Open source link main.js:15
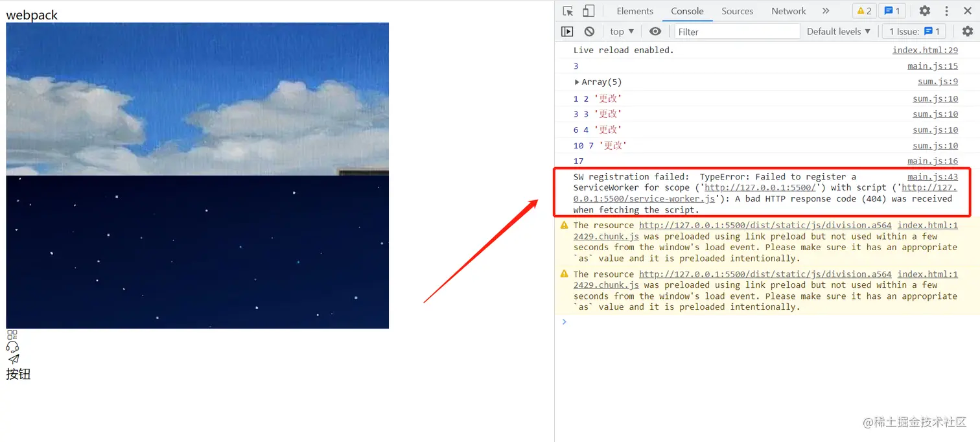This screenshot has width=980, height=442. point(933,66)
